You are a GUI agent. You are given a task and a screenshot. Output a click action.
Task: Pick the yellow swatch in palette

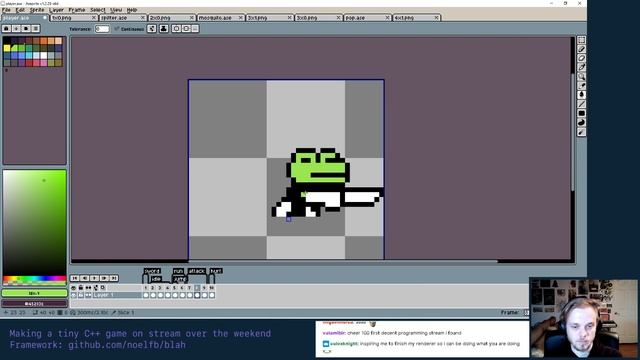click(7, 48)
